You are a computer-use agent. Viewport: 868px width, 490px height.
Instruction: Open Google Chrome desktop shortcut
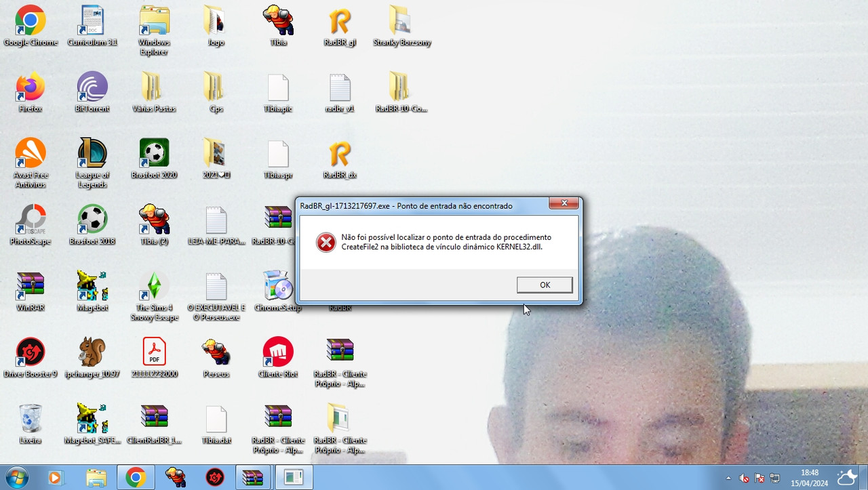[x=31, y=26]
